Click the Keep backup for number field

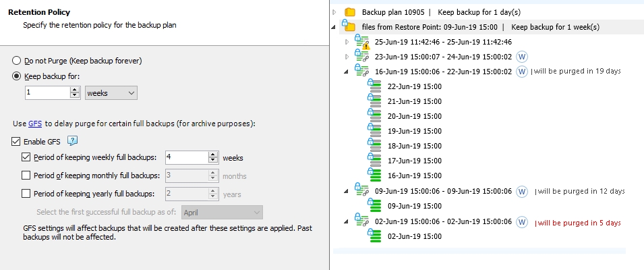pos(47,93)
